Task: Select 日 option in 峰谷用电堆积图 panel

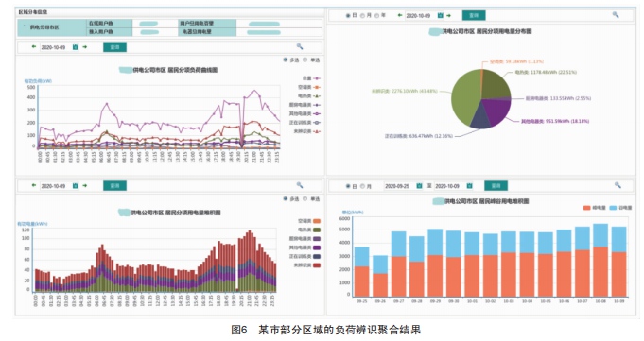Action: coord(348,186)
